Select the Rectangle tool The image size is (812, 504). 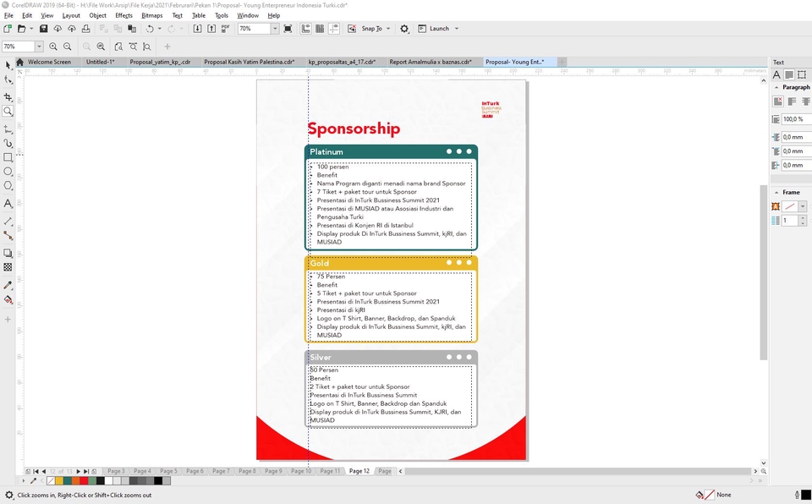8,157
